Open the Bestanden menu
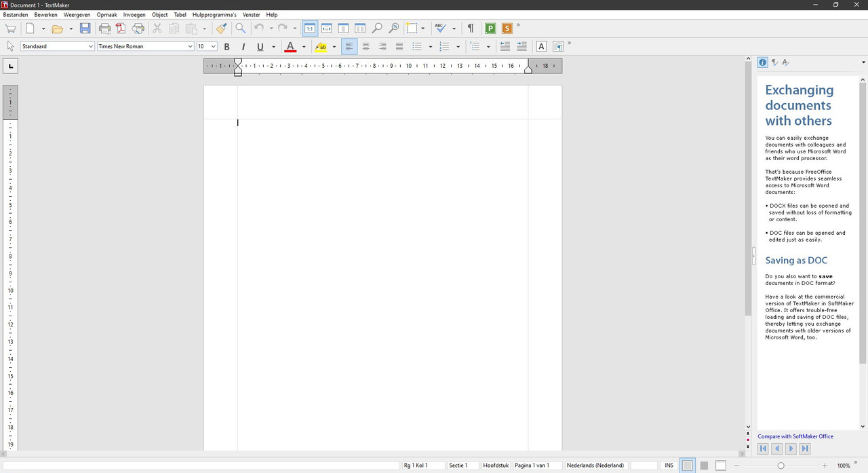Viewport: 868px width, 473px height. click(16, 14)
